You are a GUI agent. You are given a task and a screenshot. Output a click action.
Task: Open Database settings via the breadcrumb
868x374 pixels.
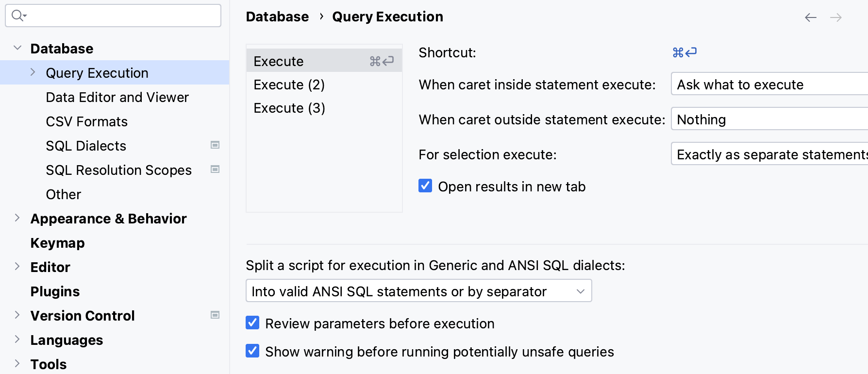277,17
